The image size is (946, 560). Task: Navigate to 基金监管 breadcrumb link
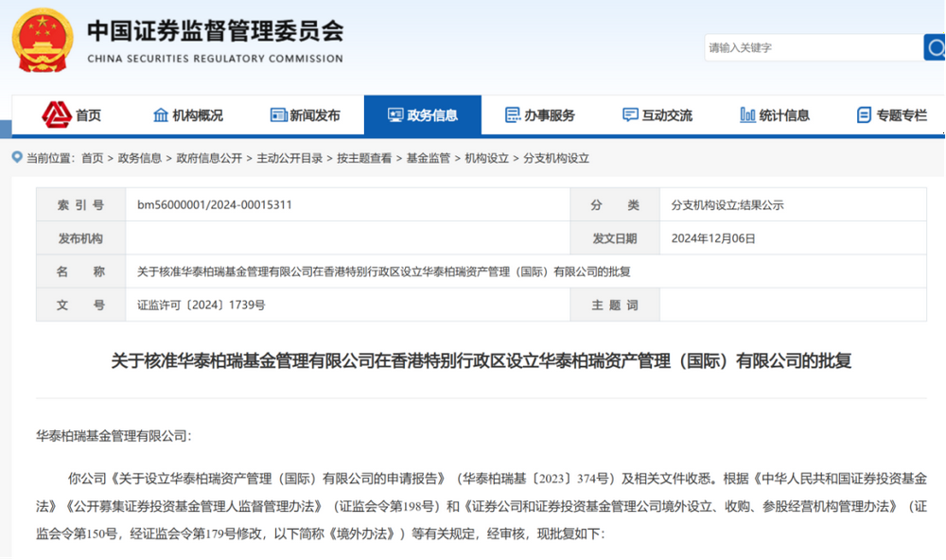(429, 158)
